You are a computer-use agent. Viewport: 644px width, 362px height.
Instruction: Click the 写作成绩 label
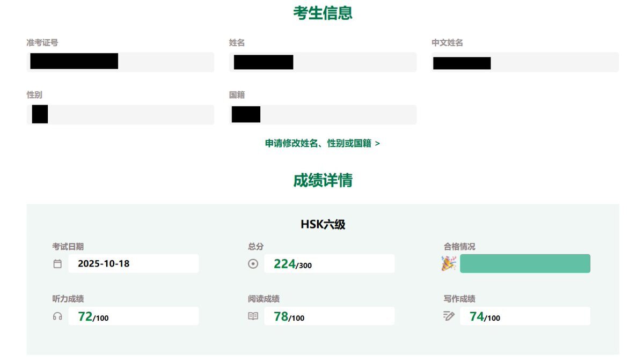coord(459,299)
